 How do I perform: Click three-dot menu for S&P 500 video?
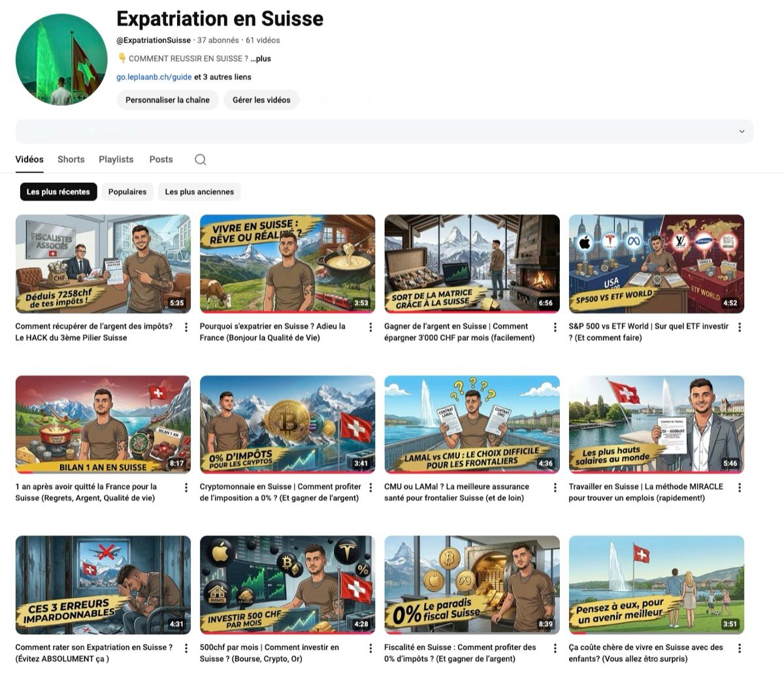740,327
